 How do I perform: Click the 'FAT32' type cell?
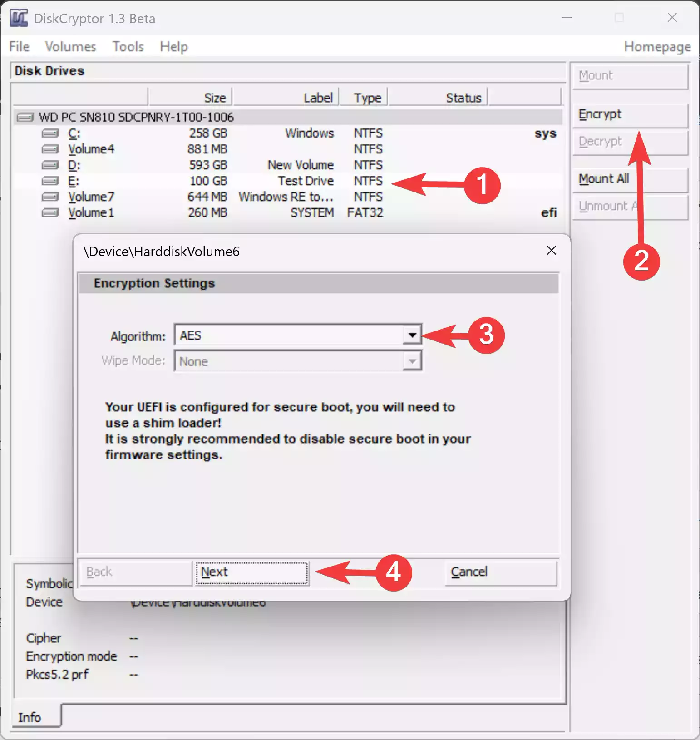365,213
